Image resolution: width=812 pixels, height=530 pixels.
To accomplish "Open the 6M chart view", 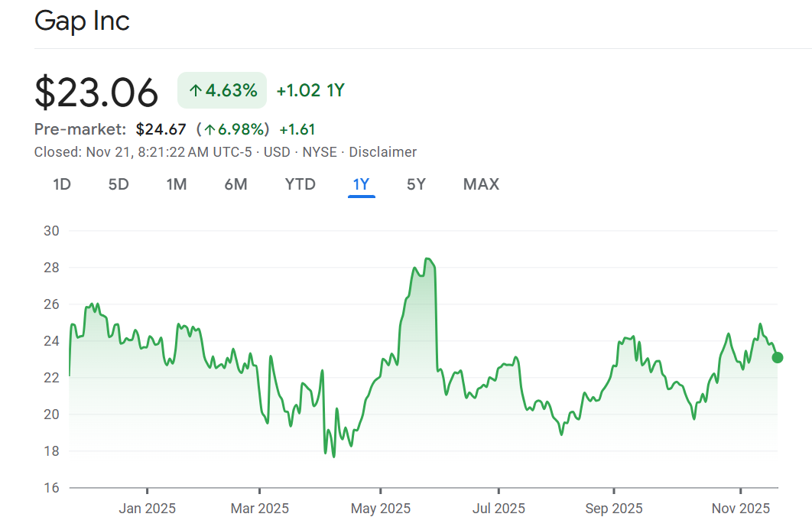I will [x=235, y=184].
